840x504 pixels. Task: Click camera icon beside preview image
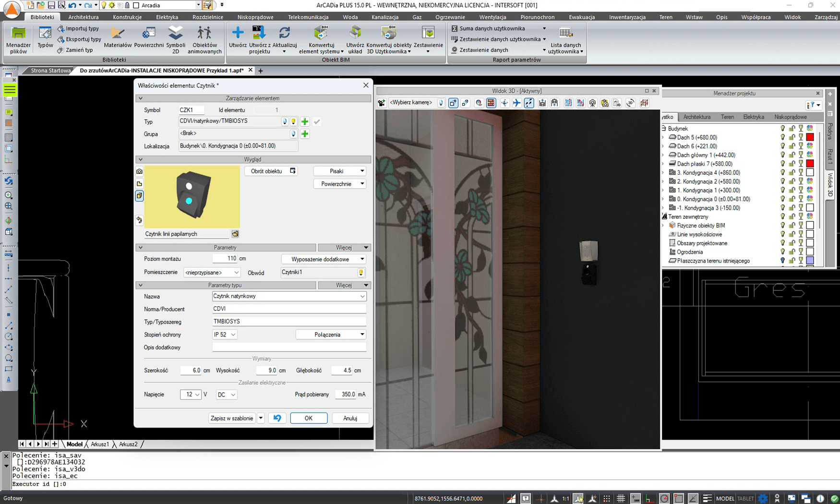[x=139, y=171]
